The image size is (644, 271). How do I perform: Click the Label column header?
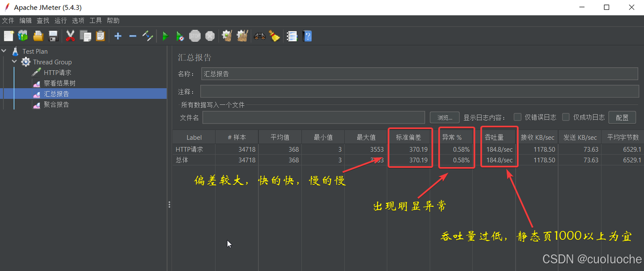(x=194, y=138)
